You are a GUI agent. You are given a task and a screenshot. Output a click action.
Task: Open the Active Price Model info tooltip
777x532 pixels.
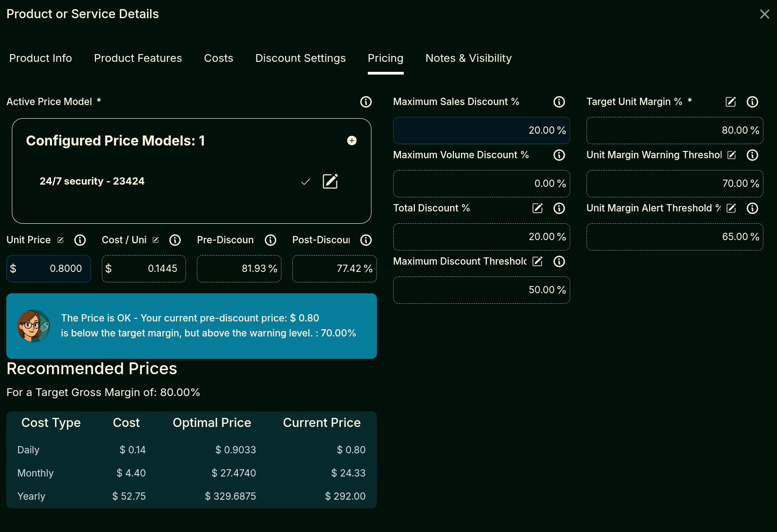coord(366,102)
